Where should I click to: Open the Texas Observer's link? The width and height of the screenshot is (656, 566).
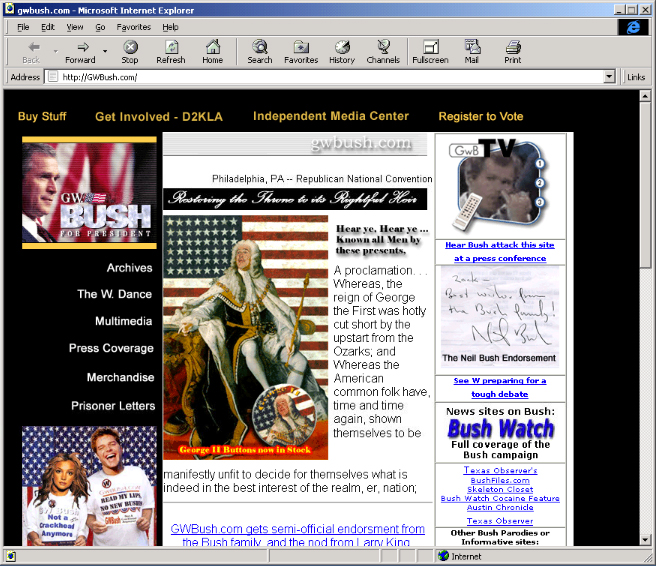[501, 470]
